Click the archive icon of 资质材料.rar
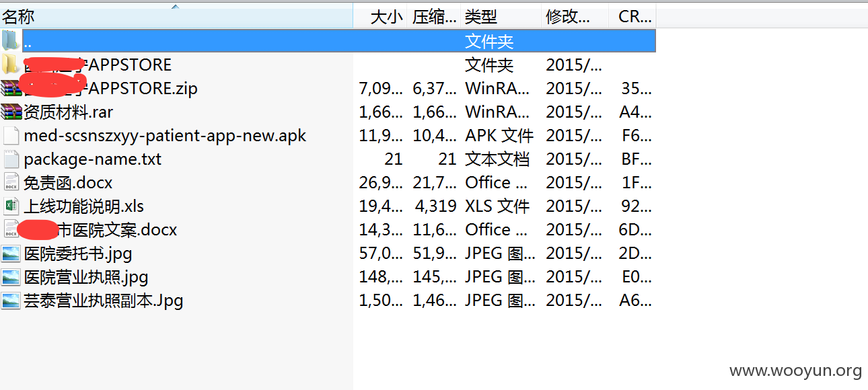The image size is (868, 390). 11,112
